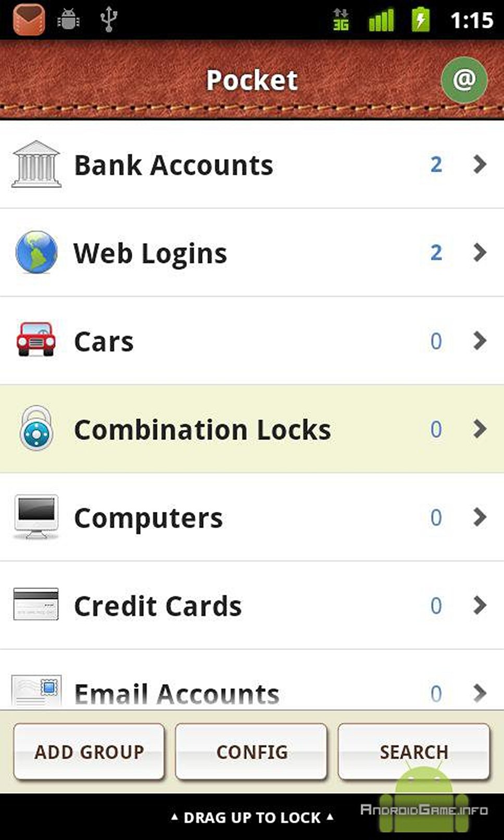Select the Credit Cards group label
Screen dimensions: 504x840
[x=158, y=606]
